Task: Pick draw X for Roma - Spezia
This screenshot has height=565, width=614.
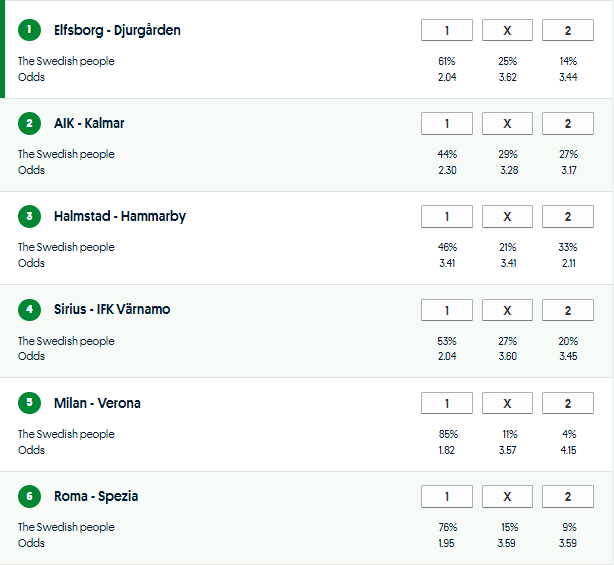Action: pyautogui.click(x=507, y=497)
